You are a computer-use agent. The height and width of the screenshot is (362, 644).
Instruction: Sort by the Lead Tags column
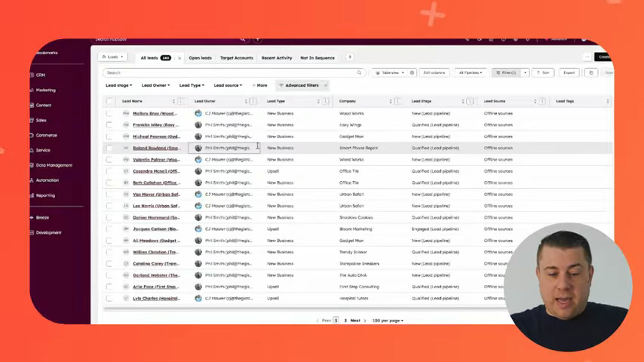coord(608,101)
